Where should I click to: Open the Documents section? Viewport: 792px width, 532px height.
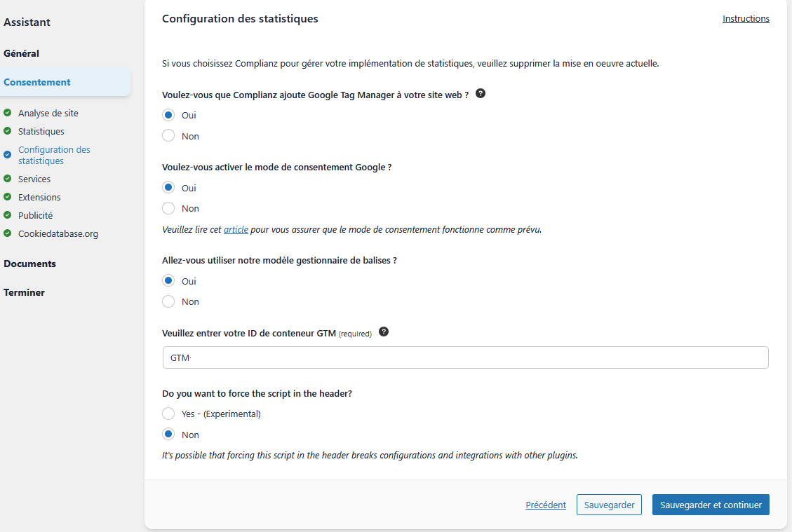[x=29, y=264]
